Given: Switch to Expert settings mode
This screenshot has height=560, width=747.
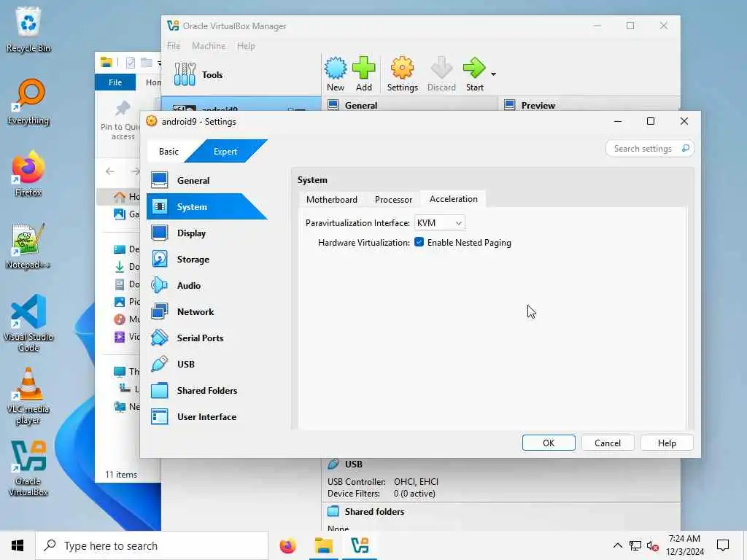Looking at the screenshot, I should tap(225, 152).
